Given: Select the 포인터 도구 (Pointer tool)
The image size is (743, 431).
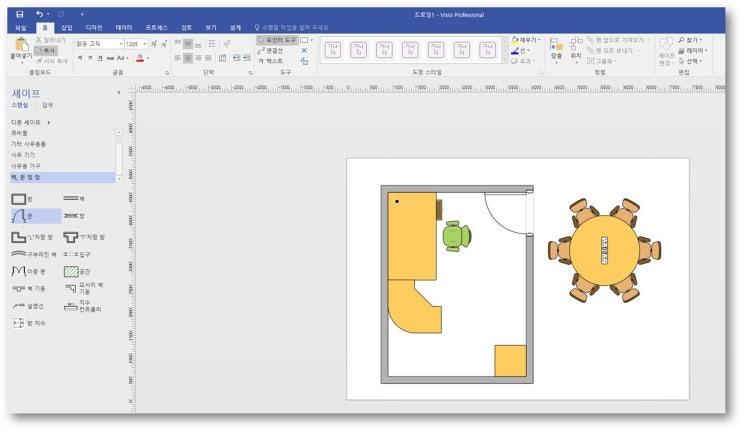Looking at the screenshot, I should 277,40.
